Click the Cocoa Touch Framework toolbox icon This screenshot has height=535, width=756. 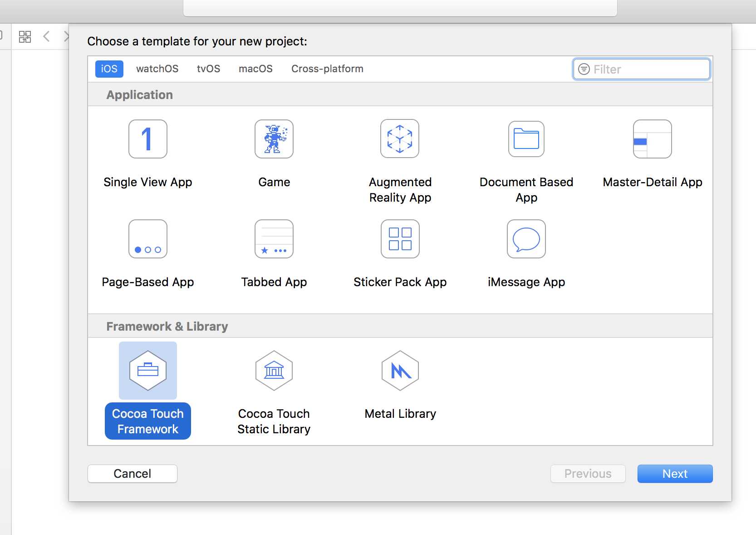pyautogui.click(x=148, y=371)
